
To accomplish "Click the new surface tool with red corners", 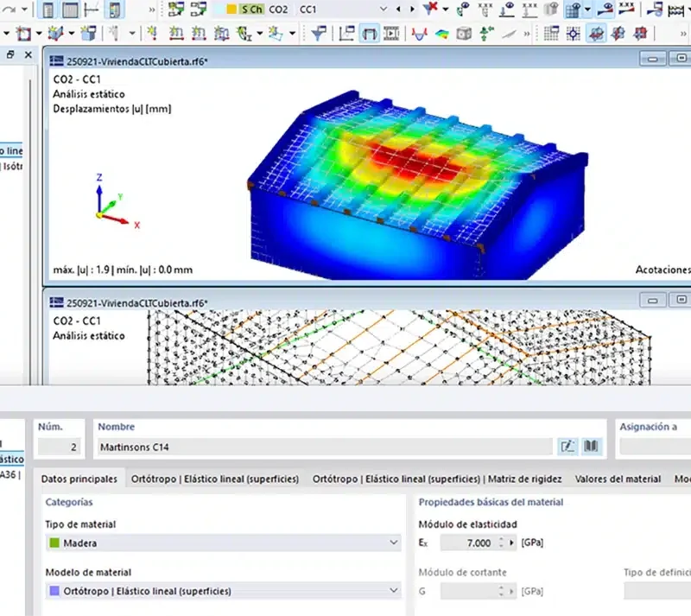I will tap(23, 34).
